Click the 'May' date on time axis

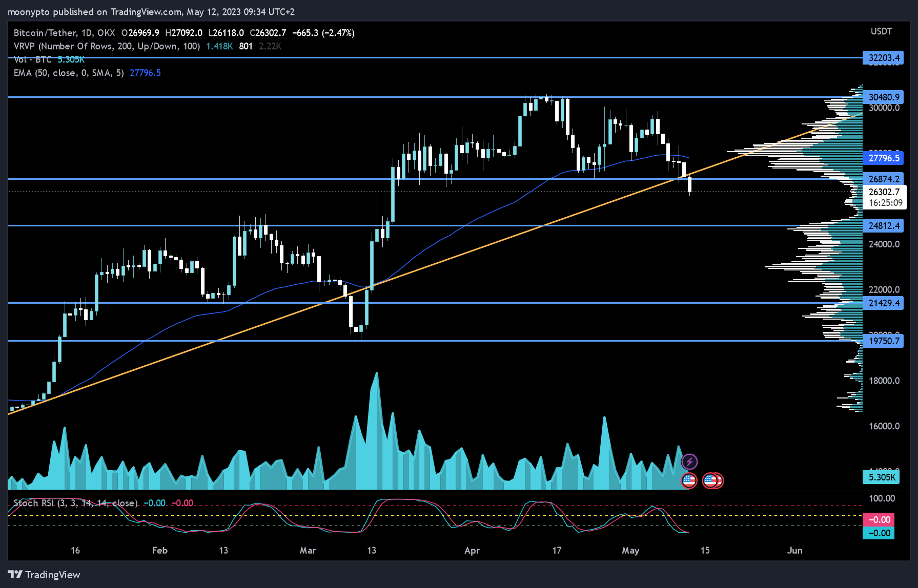coord(630,550)
